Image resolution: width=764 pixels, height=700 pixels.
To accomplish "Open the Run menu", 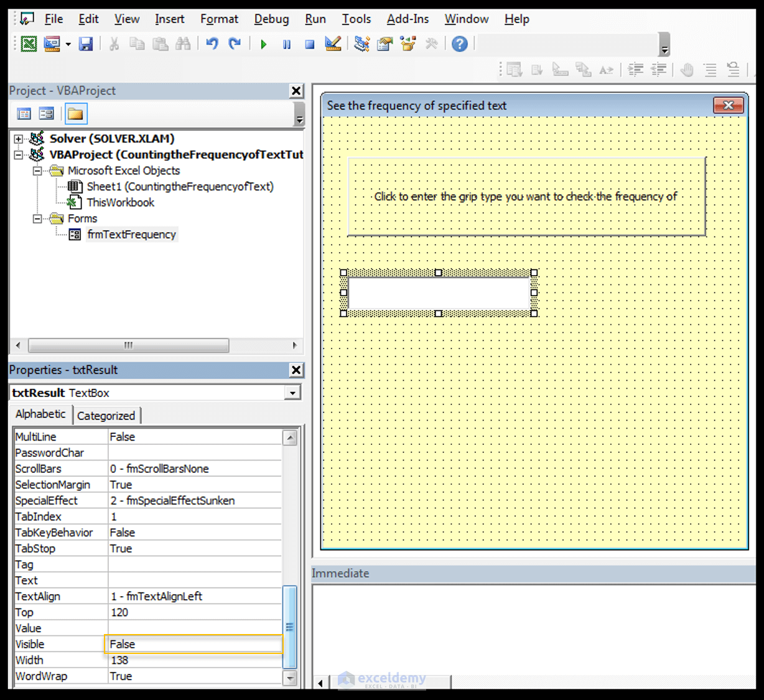I will (315, 19).
